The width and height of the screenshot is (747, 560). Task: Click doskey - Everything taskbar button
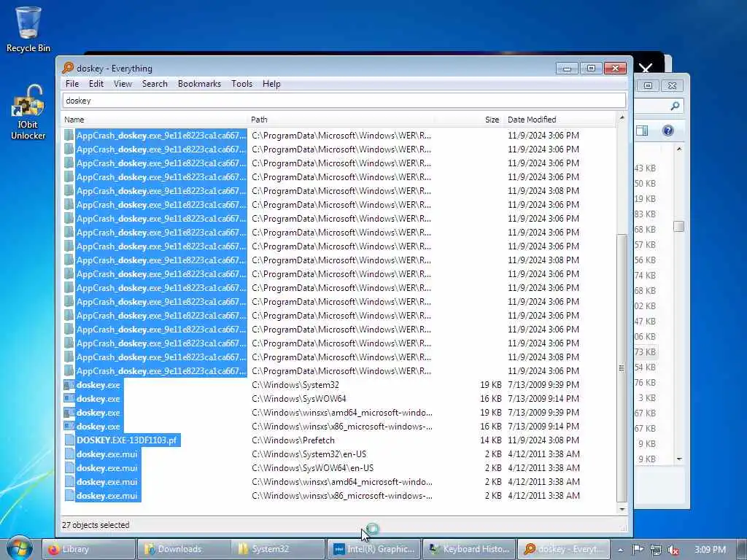pos(564,549)
